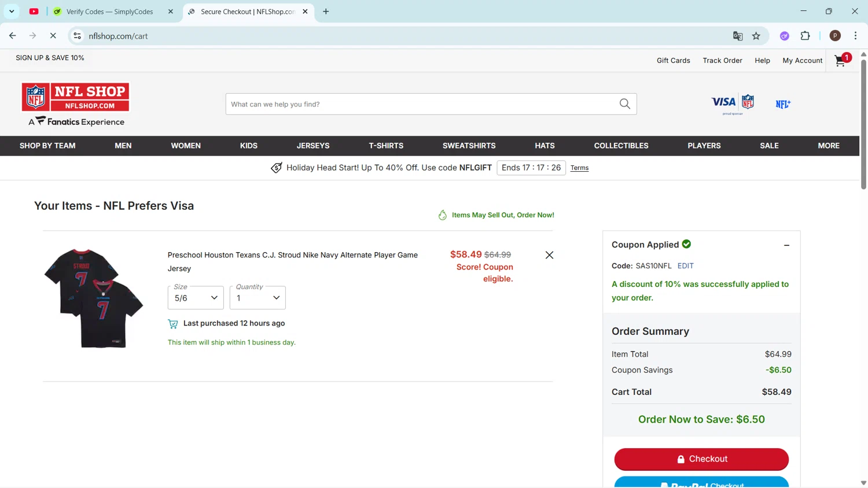
Task: Click the coupon tag icon in promo banner
Action: click(277, 168)
